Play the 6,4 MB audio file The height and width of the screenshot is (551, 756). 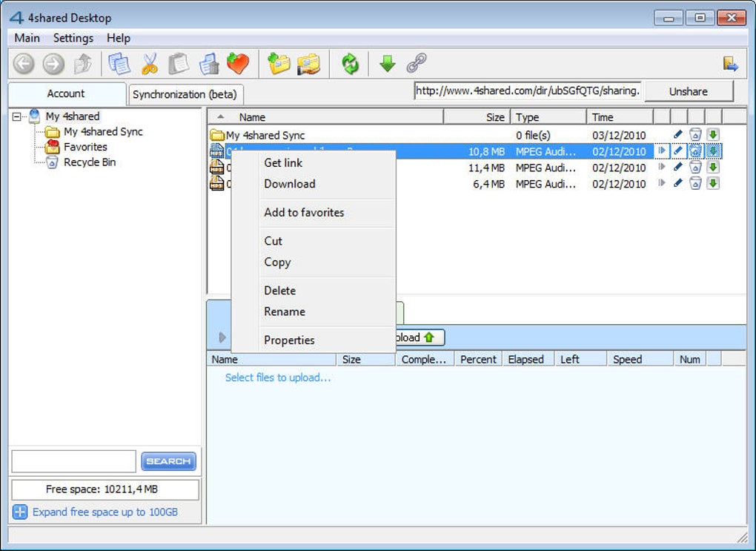click(661, 183)
